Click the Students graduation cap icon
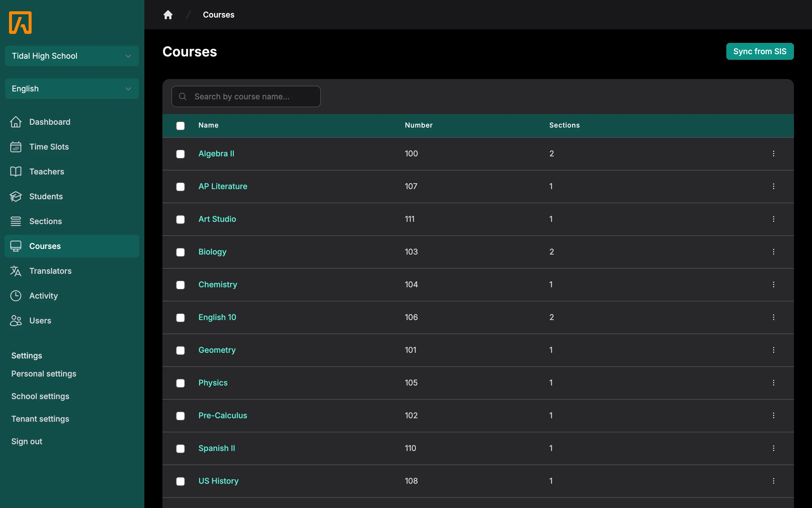Image resolution: width=812 pixels, height=508 pixels. tap(16, 196)
